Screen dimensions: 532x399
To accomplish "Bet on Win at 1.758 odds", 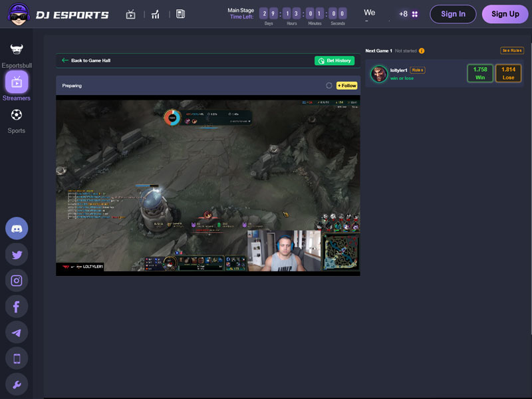I will pos(480,73).
